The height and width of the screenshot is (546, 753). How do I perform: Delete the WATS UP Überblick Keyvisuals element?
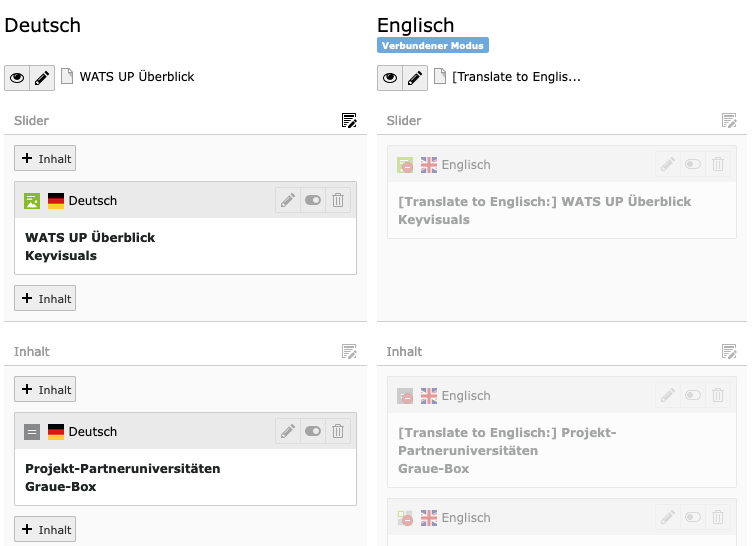click(338, 200)
